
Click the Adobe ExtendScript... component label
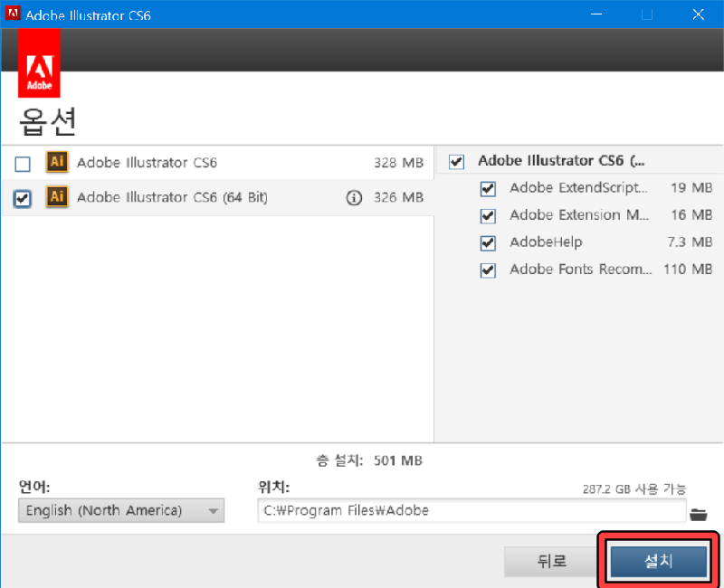578,188
